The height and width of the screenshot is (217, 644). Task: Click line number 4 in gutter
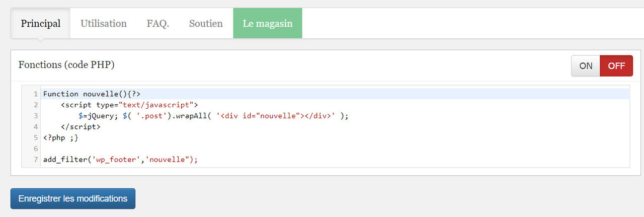[x=36, y=127]
